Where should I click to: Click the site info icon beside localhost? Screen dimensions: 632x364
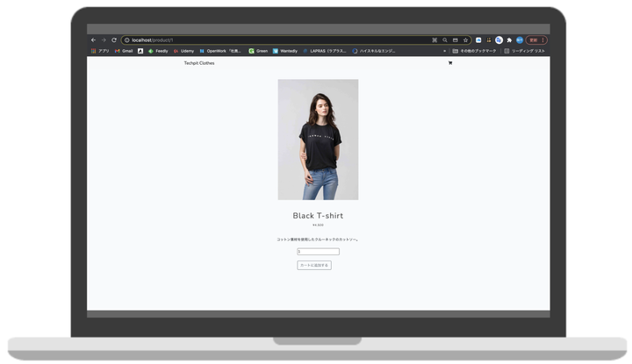tap(126, 40)
